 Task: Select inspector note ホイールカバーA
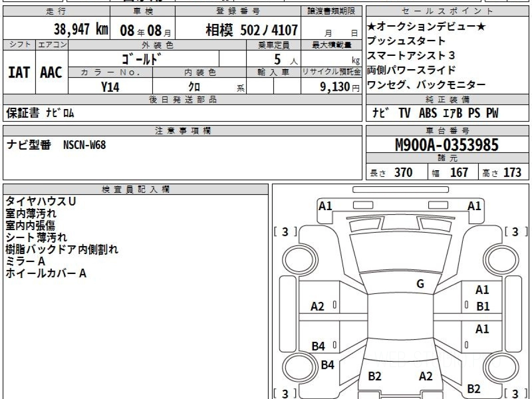tap(46, 273)
